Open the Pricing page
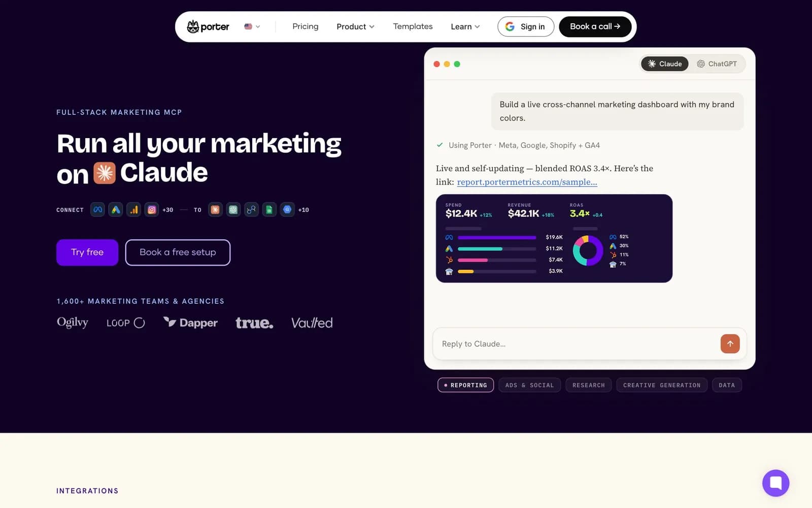The width and height of the screenshot is (812, 508). tap(306, 26)
